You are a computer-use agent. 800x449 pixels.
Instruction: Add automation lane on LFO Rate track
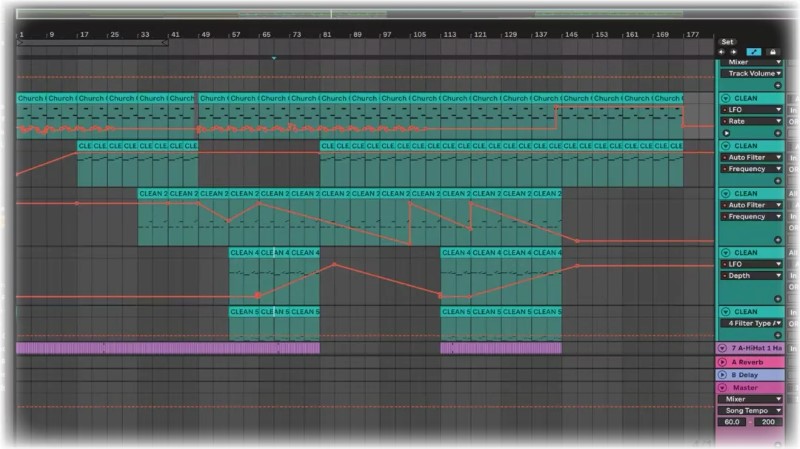778,133
